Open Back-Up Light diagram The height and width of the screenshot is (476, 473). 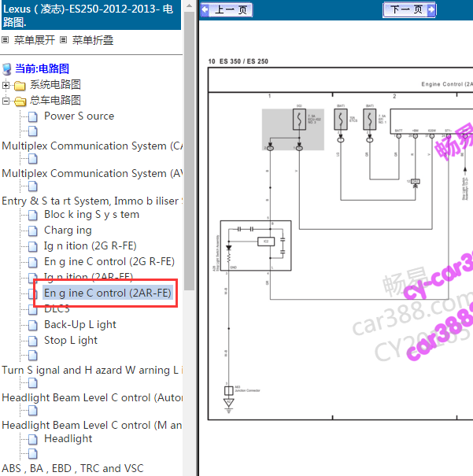pyautogui.click(x=80, y=324)
